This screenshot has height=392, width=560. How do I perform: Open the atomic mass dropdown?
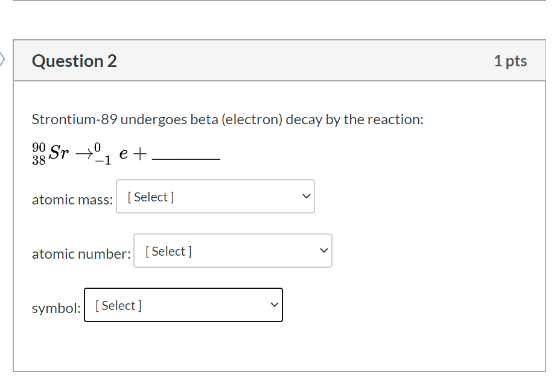tap(215, 196)
